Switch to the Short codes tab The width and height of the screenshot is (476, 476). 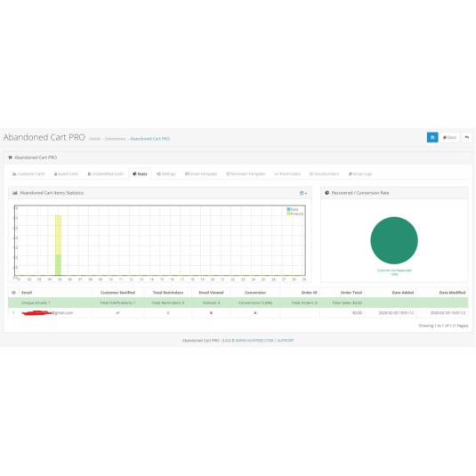coord(287,174)
